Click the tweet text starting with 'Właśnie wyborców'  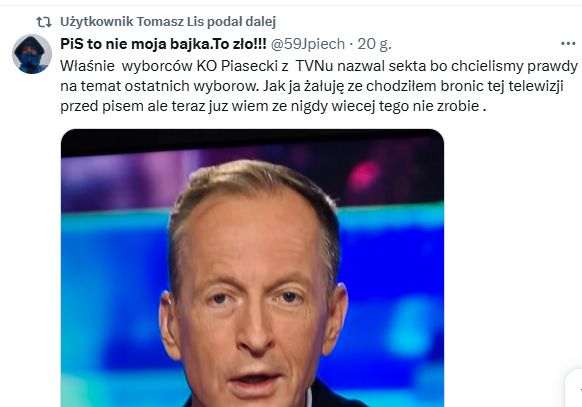click(x=319, y=86)
